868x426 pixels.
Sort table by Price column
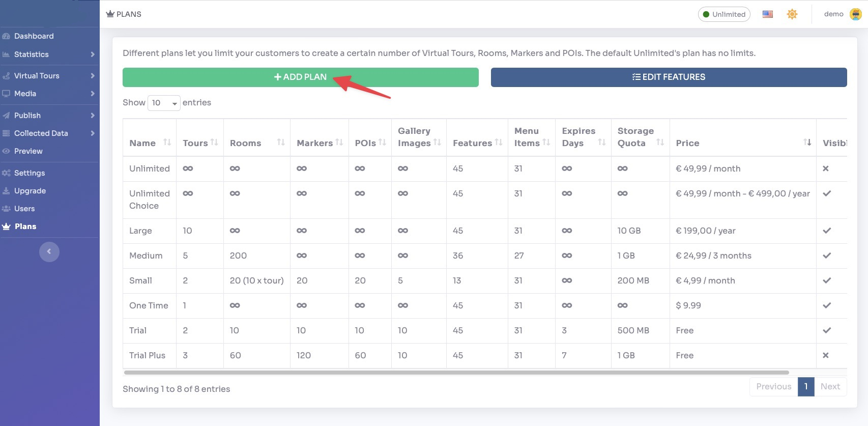tap(742, 143)
